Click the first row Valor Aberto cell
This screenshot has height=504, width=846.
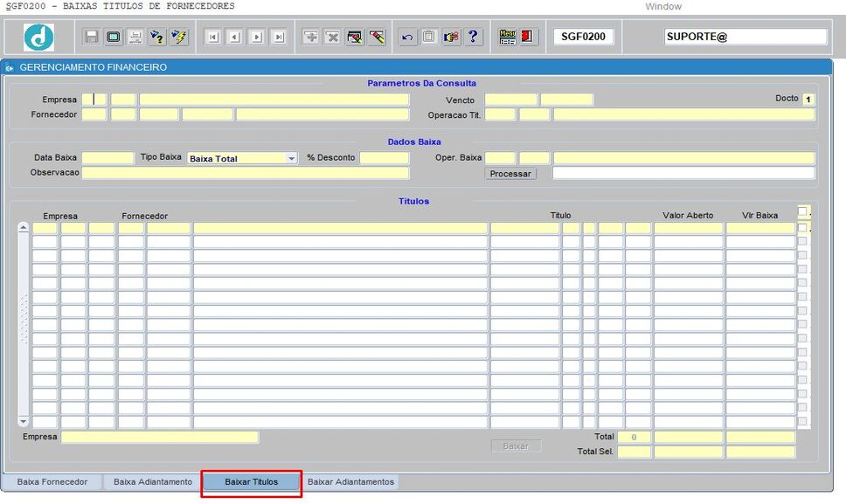coord(688,228)
